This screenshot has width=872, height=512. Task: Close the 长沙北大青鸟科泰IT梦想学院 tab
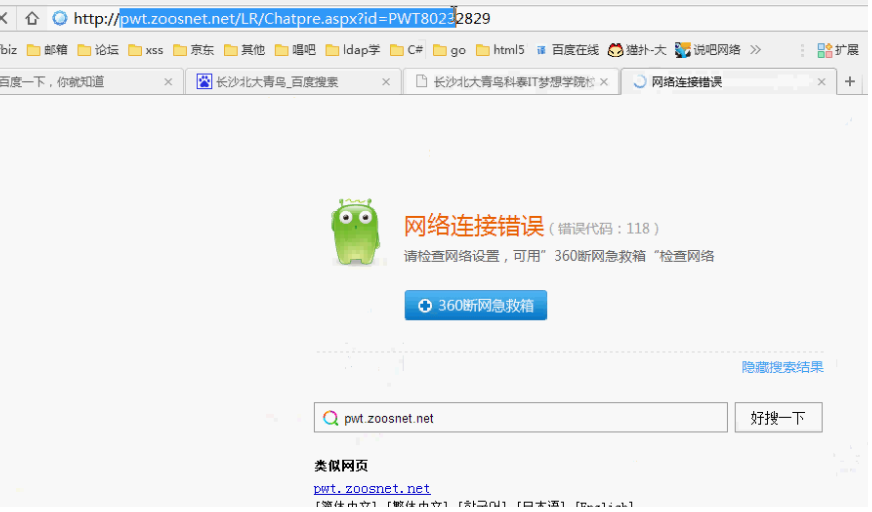pos(604,82)
